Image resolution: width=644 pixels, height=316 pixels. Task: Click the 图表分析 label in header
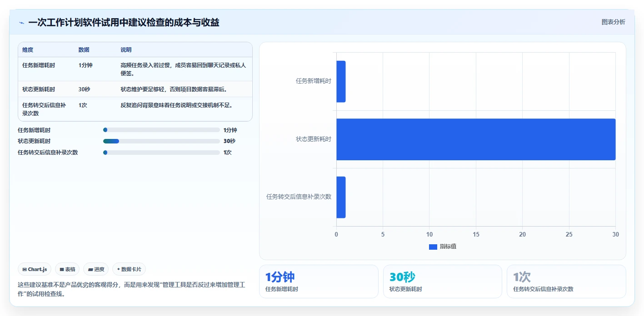613,22
